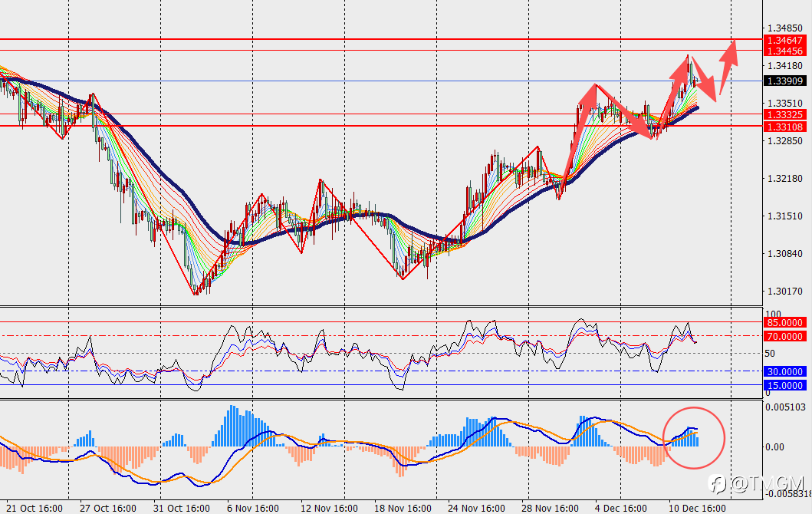Click the 1.31510 price axis label

pos(785,216)
